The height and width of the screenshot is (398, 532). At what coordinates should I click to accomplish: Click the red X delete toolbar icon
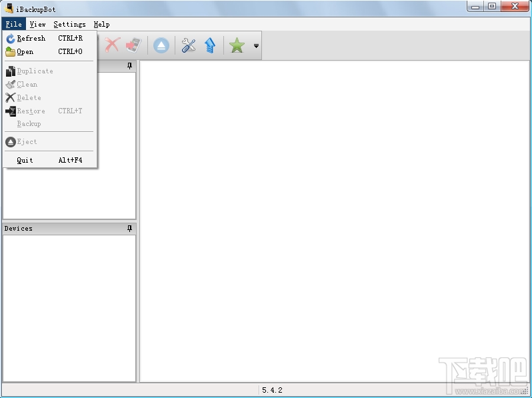point(112,45)
